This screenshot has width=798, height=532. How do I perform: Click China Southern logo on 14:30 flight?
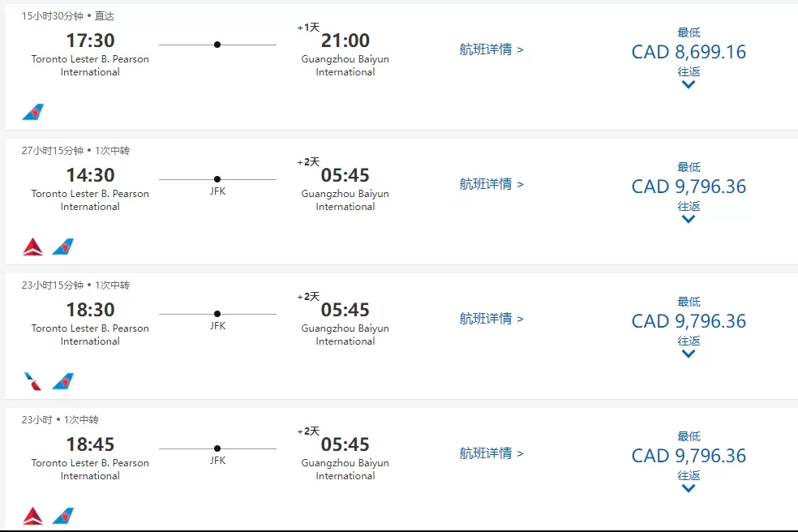[63, 247]
